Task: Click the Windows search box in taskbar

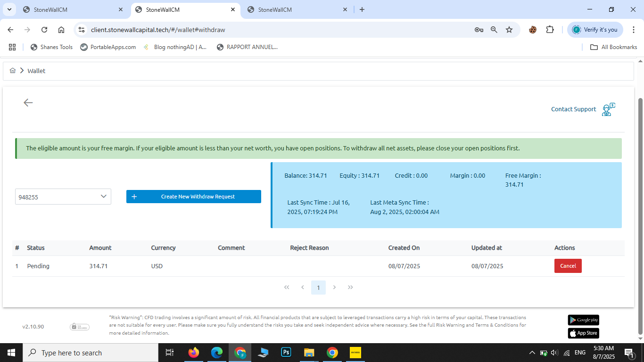Action: click(x=90, y=353)
